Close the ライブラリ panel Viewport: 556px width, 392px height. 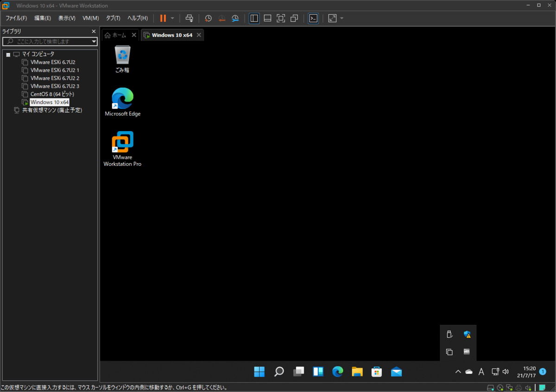point(94,32)
